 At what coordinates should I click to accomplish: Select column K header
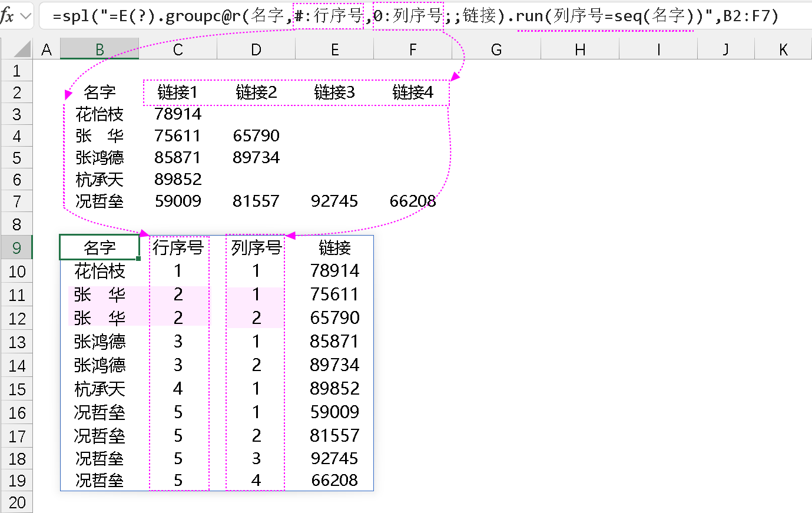click(x=783, y=50)
